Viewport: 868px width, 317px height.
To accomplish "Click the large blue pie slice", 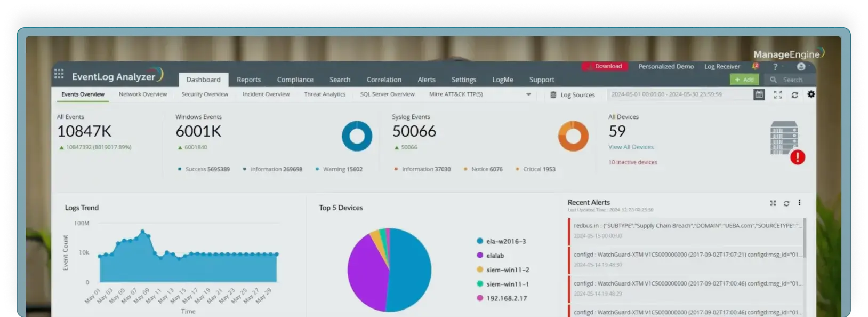I will tap(411, 270).
